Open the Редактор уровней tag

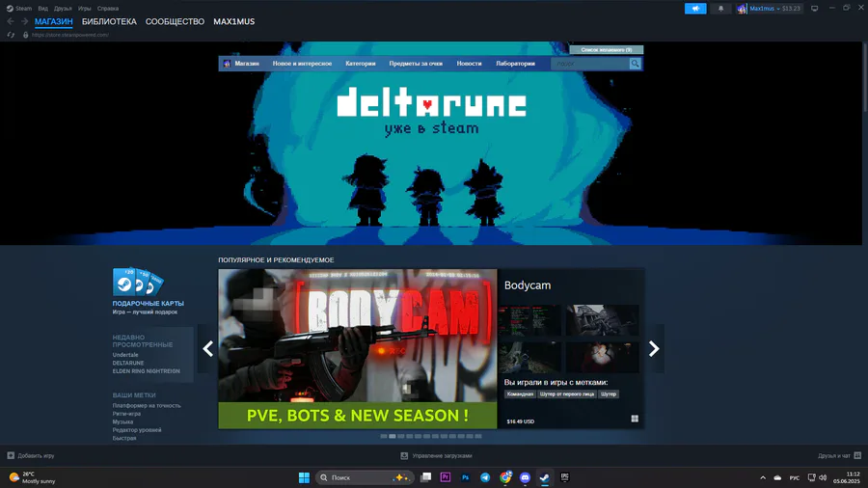click(137, 430)
